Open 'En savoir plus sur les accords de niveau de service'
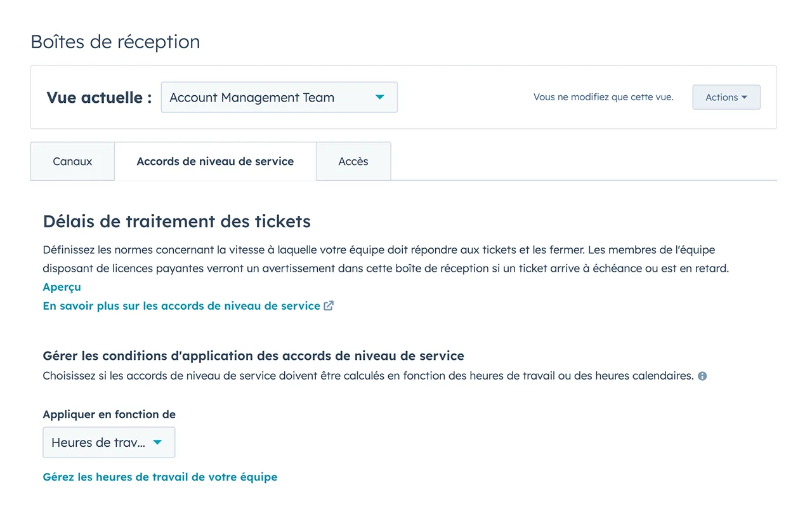The image size is (812, 516). 181,306
